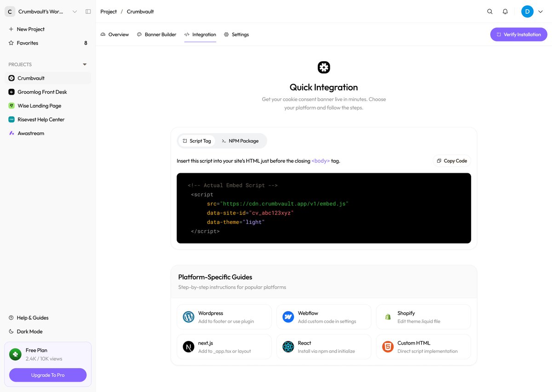Open the Shopify guide card title
552x392 pixels.
click(406, 313)
